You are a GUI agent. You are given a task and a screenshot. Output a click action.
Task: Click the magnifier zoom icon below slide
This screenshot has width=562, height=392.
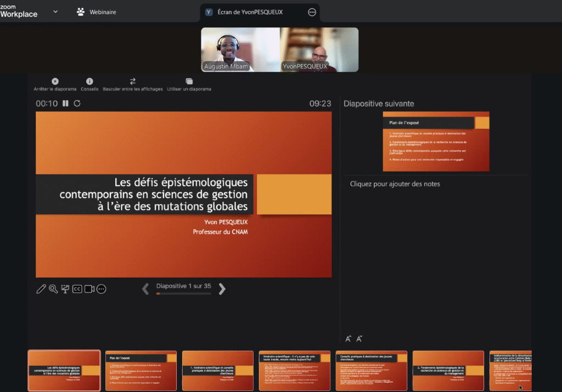(x=53, y=289)
